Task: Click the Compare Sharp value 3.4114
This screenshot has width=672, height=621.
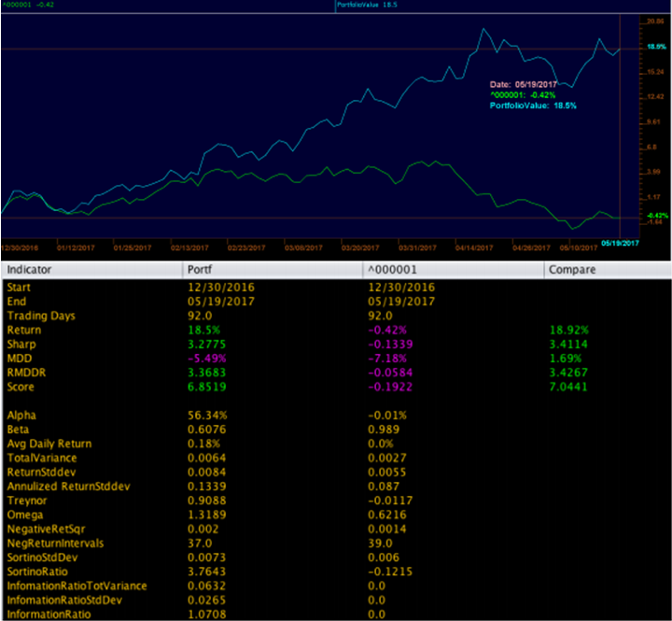Action: (x=568, y=345)
